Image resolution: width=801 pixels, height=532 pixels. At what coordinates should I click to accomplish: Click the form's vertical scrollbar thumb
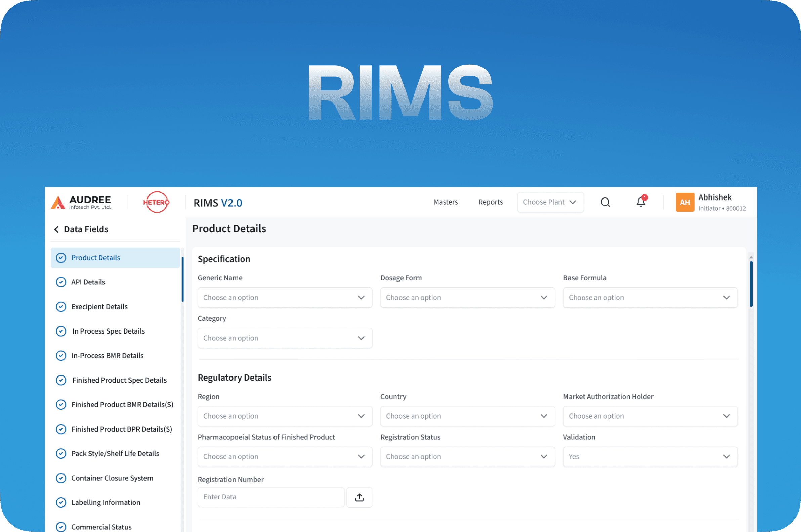751,284
